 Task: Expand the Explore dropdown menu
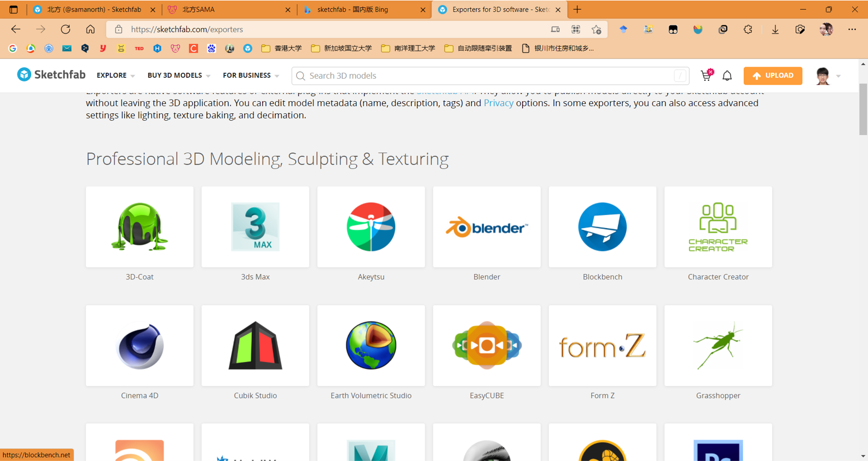115,75
